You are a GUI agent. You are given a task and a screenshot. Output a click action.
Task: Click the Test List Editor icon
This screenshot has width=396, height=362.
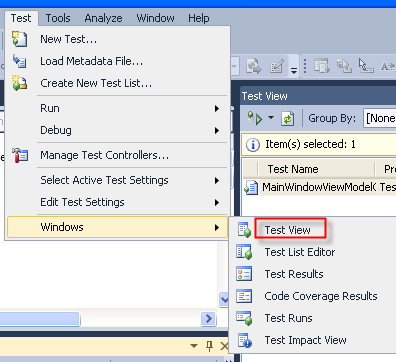[x=244, y=252]
